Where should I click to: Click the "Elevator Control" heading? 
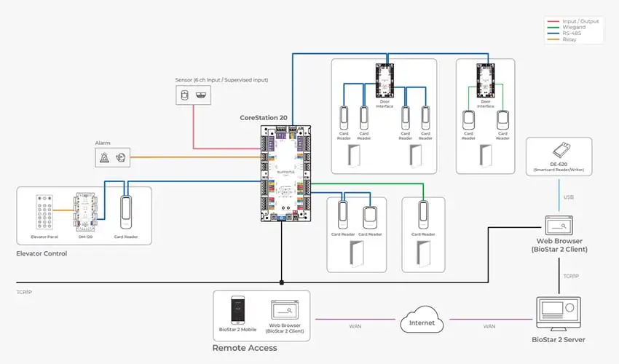(42, 253)
